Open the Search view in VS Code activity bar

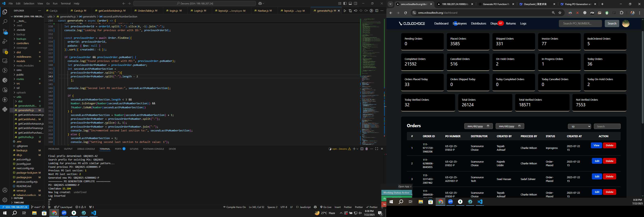(5, 22)
